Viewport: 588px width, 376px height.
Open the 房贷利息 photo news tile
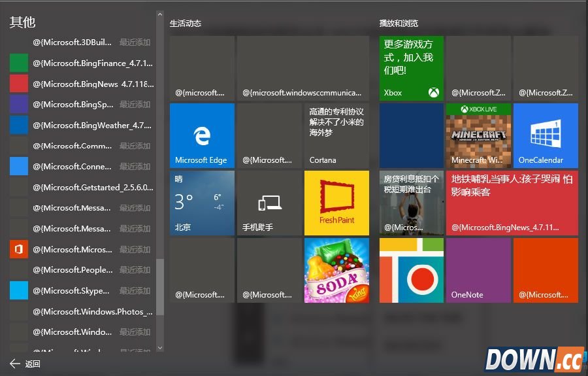click(412, 203)
